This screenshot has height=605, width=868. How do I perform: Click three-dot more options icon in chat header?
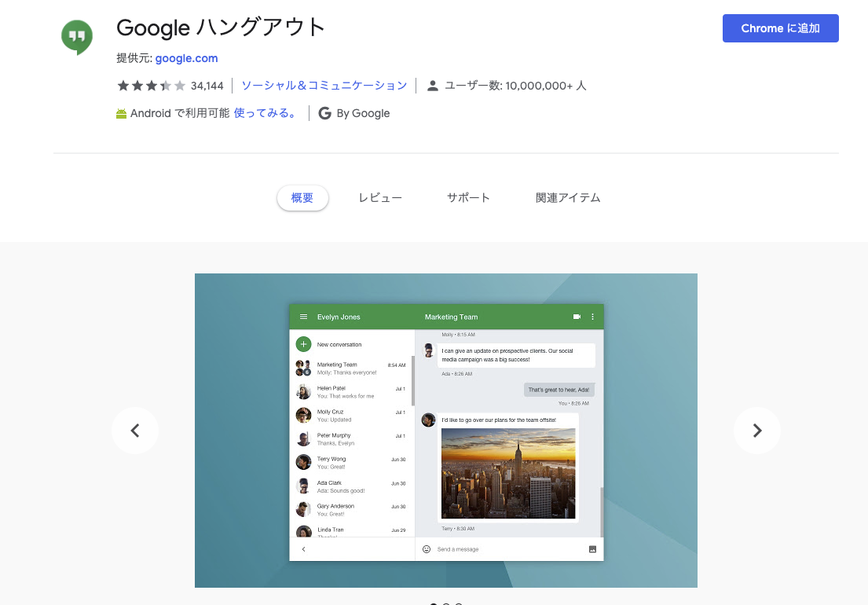[592, 317]
